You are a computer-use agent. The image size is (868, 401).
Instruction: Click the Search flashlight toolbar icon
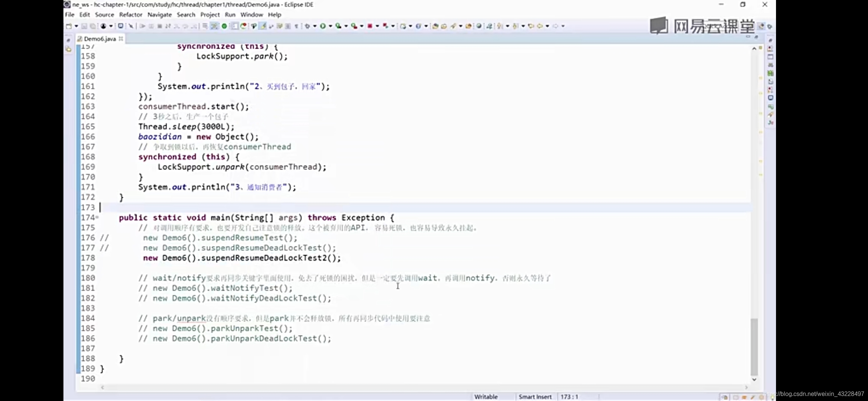(x=453, y=26)
